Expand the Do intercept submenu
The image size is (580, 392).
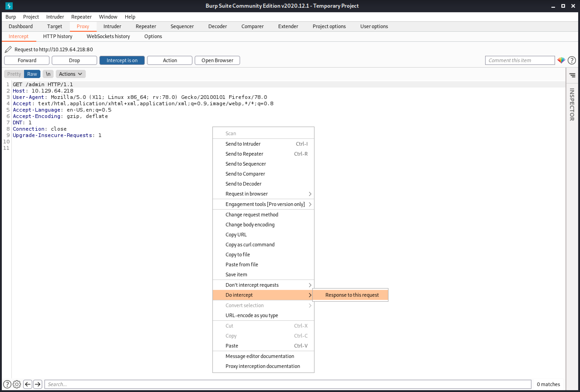pos(263,295)
